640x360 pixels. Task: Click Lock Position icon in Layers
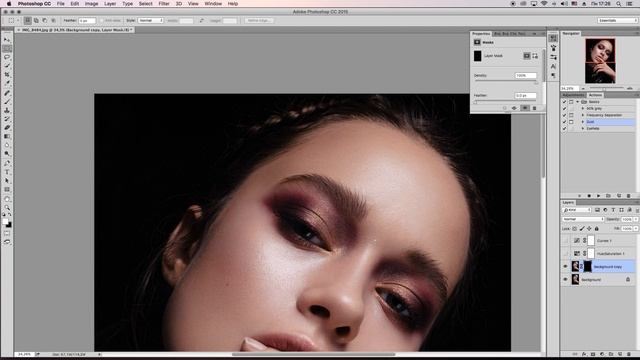point(589,229)
